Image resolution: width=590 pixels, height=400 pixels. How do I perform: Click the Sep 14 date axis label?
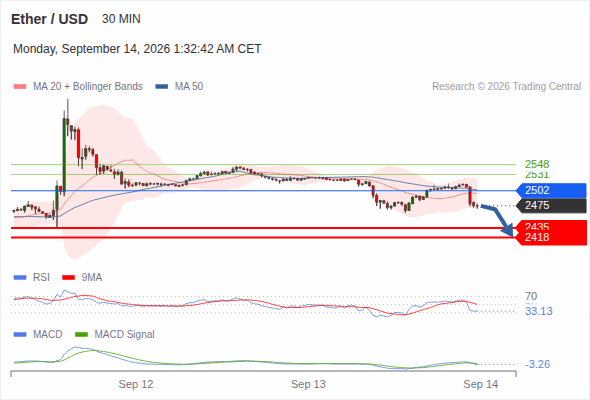481,384
